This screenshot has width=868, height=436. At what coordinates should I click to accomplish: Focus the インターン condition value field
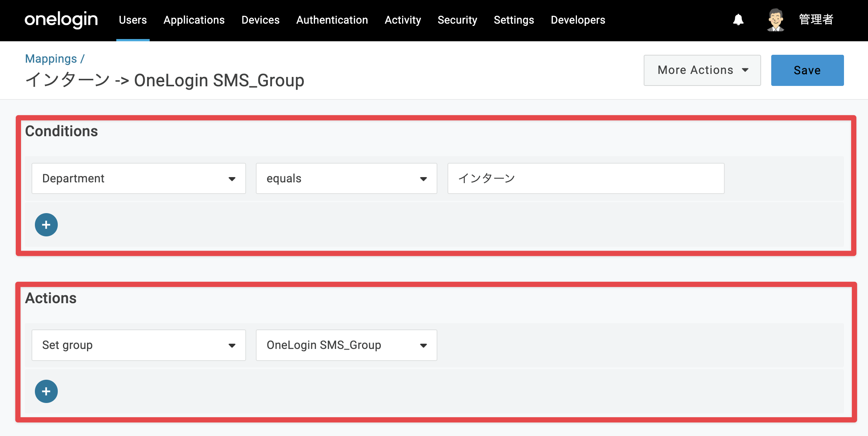[586, 179]
